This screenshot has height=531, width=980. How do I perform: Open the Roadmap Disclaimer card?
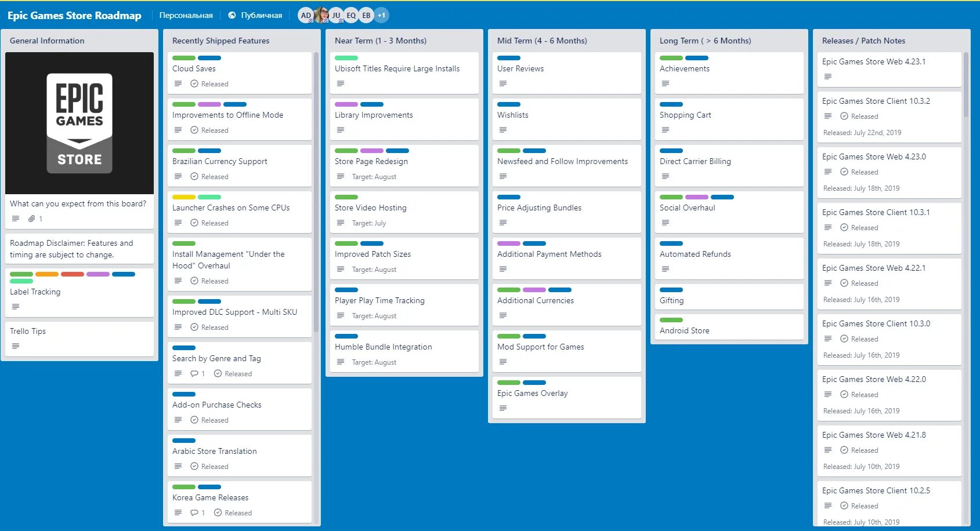79,249
